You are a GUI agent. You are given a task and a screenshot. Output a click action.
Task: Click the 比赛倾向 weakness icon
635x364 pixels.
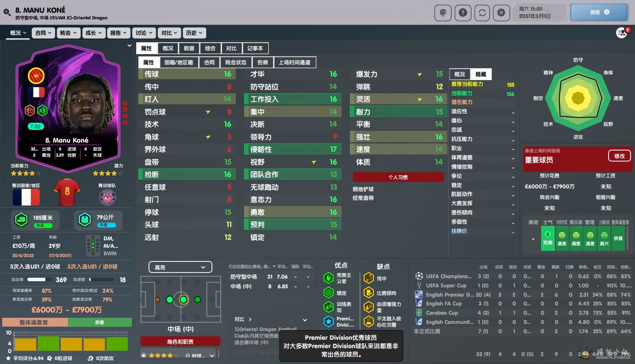368,293
